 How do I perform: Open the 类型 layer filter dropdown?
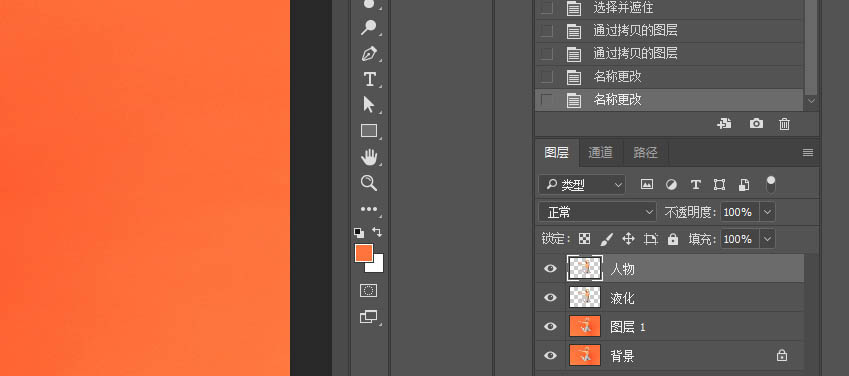(582, 185)
